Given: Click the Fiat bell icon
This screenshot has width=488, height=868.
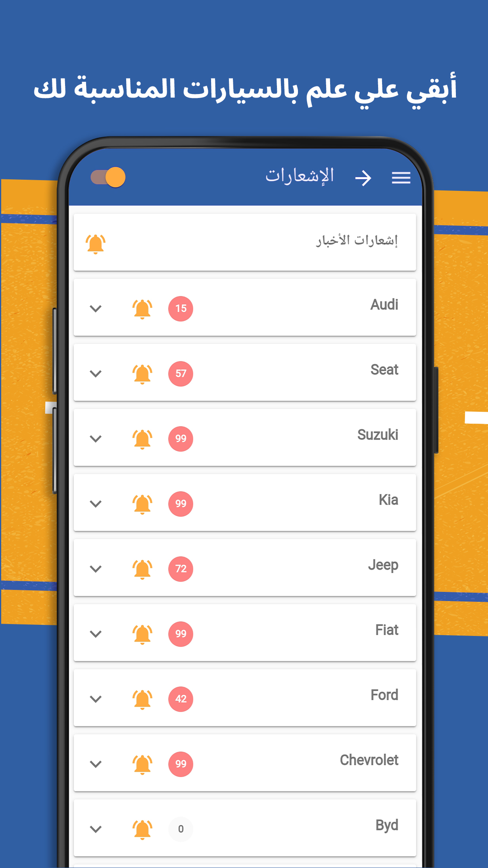Looking at the screenshot, I should coord(142,634).
